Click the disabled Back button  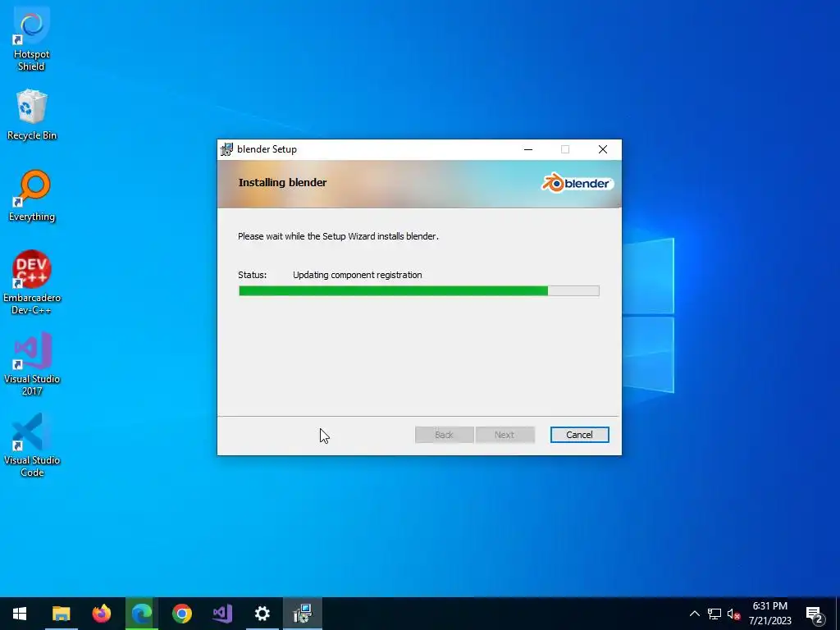pos(444,435)
